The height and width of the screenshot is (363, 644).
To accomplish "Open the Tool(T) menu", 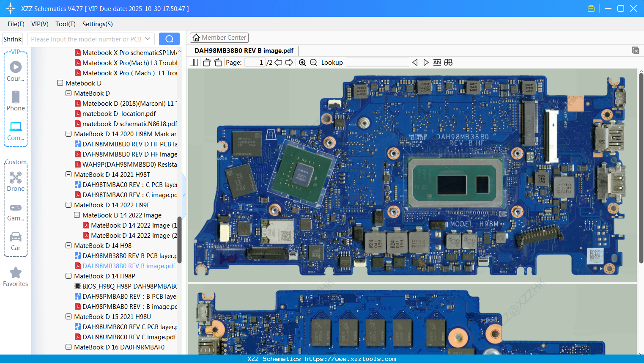I will pyautogui.click(x=66, y=24).
